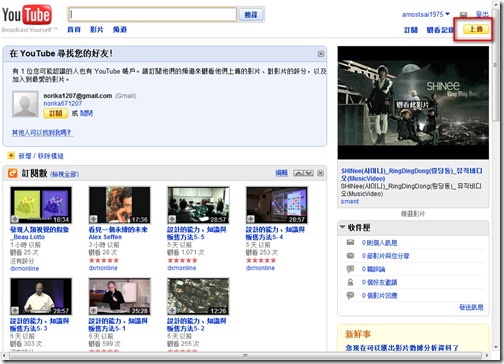Click the plus icon on the 5-3 video thumbnail
Screen dimensions: 504x364
15,310
